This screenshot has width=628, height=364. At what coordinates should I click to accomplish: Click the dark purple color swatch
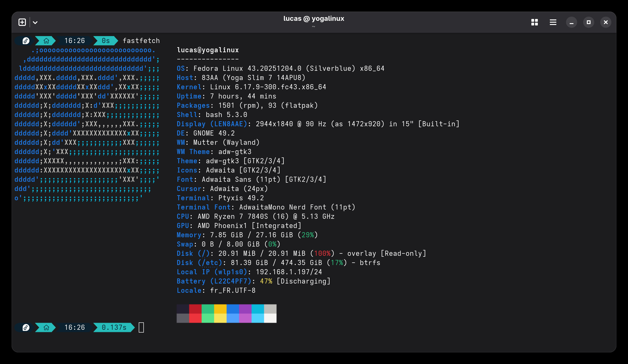tap(245, 309)
